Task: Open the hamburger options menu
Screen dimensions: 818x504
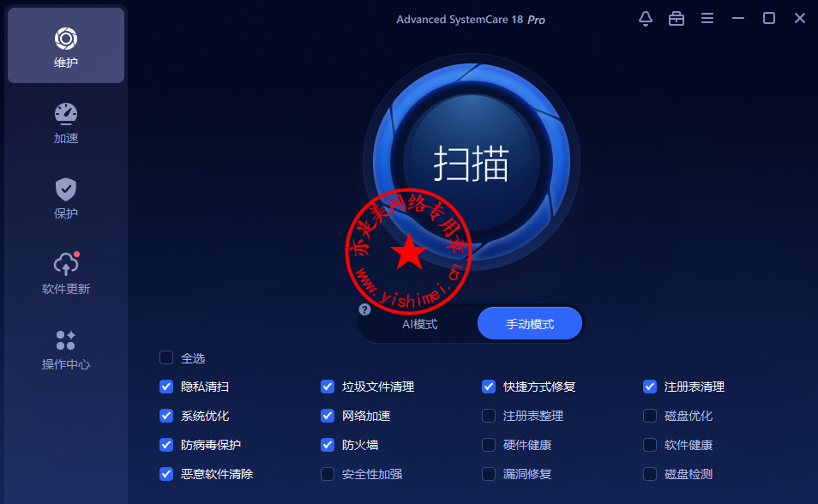Action: 707,19
